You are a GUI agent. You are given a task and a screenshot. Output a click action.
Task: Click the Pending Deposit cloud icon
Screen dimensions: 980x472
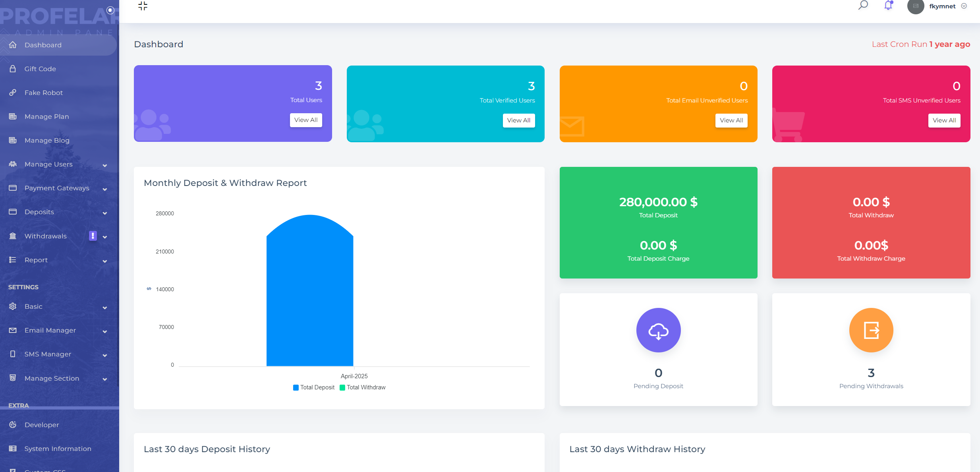[x=658, y=330]
